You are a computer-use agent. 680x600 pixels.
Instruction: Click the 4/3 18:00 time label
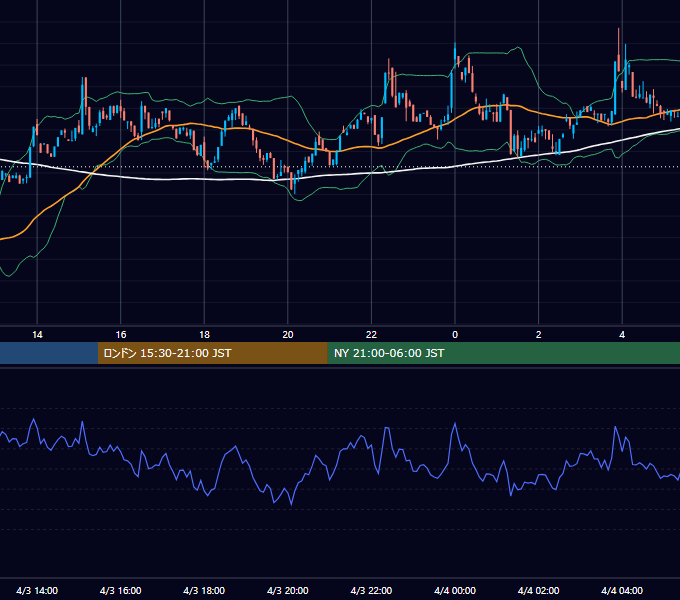[x=204, y=590]
